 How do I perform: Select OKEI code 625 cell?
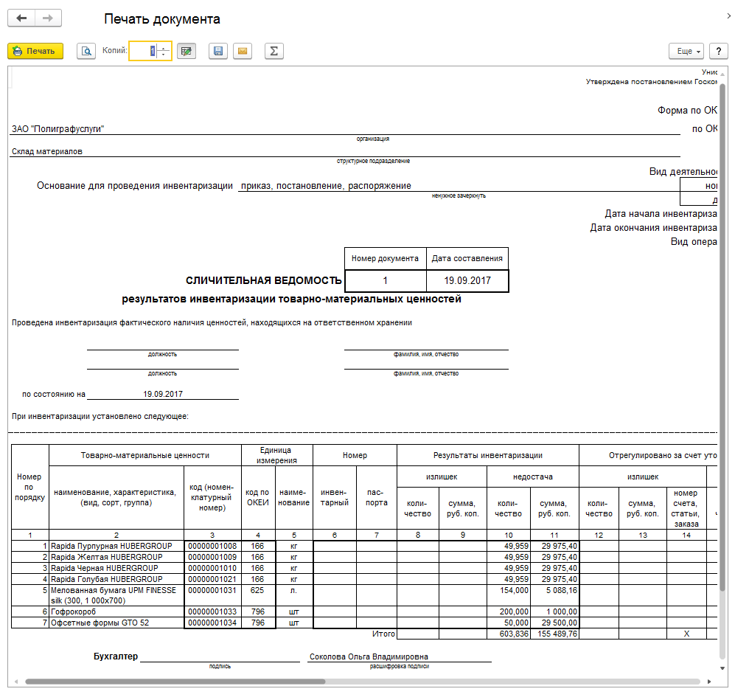[x=258, y=595]
